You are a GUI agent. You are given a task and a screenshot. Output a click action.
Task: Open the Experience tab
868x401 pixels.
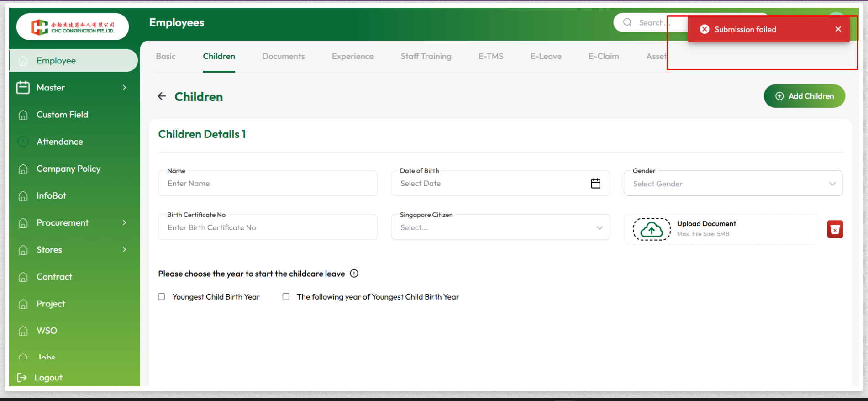[352, 56]
